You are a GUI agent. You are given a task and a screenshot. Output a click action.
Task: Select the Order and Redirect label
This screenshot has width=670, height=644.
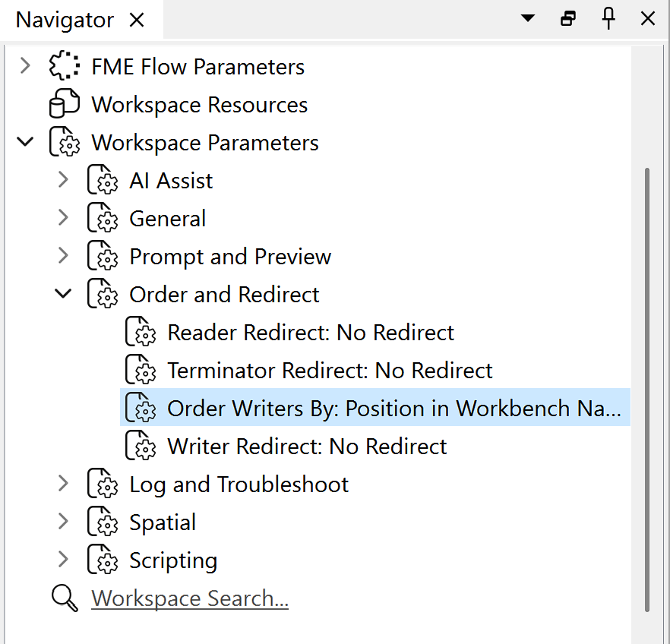(224, 295)
